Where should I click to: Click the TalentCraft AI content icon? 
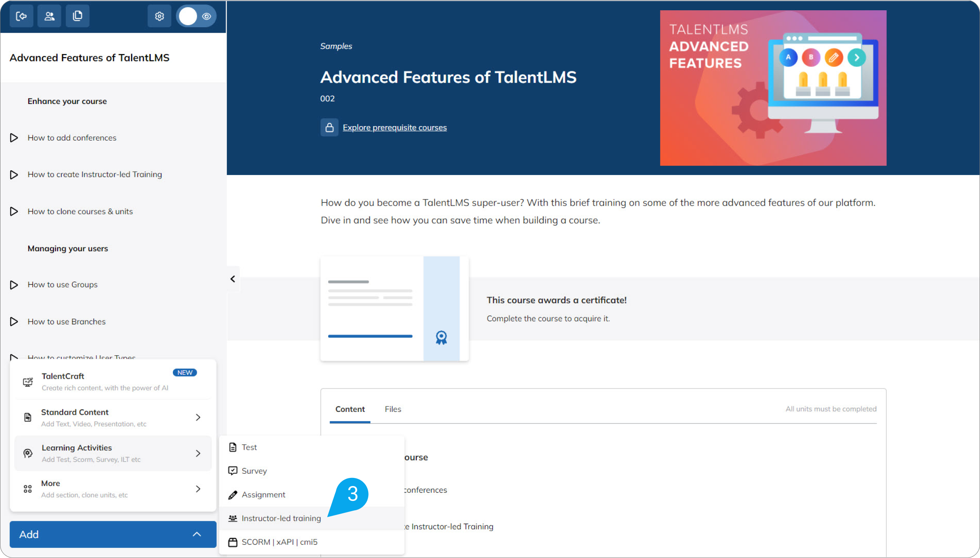click(28, 382)
